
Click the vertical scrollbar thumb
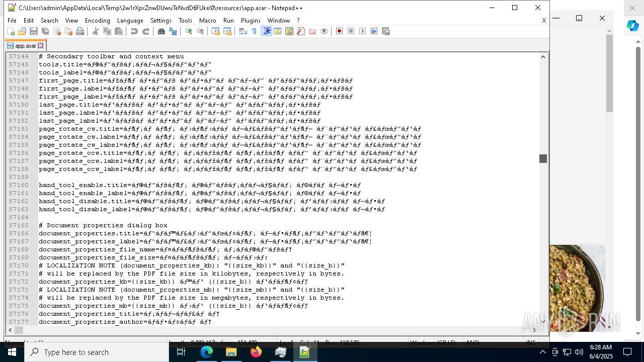pyautogui.click(x=543, y=158)
